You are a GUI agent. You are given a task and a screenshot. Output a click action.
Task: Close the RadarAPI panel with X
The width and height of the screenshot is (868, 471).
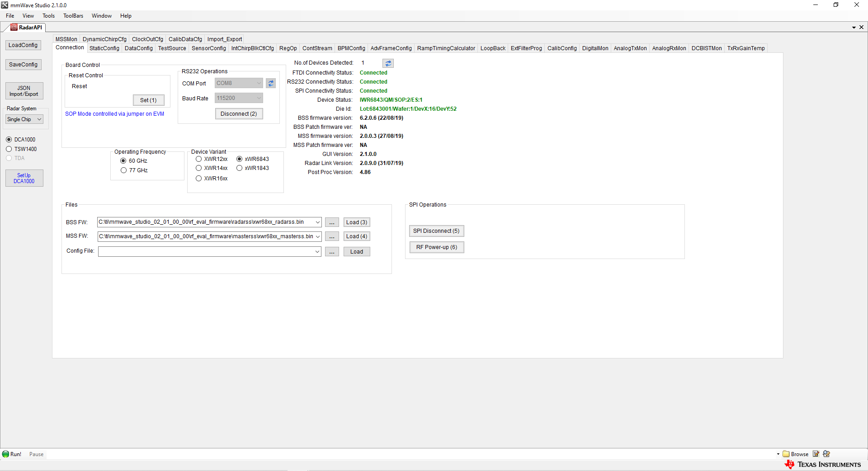click(x=861, y=27)
